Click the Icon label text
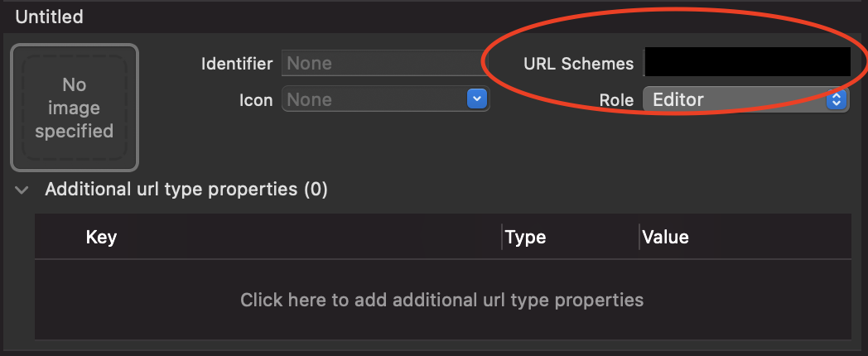Viewport: 868px width, 356px height. (256, 100)
